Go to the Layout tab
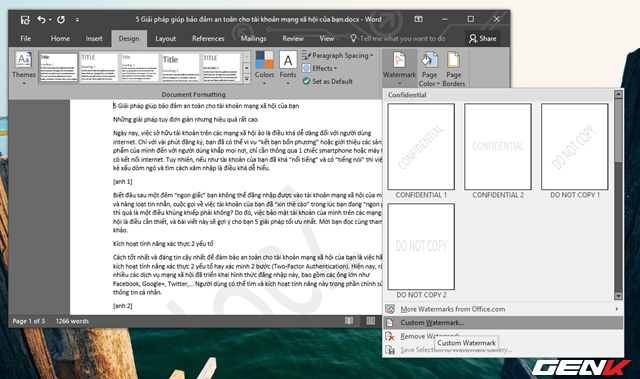This screenshot has height=379, width=640. [165, 38]
